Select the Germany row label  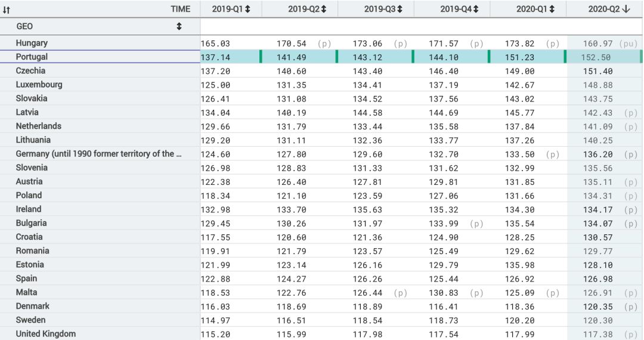98,154
